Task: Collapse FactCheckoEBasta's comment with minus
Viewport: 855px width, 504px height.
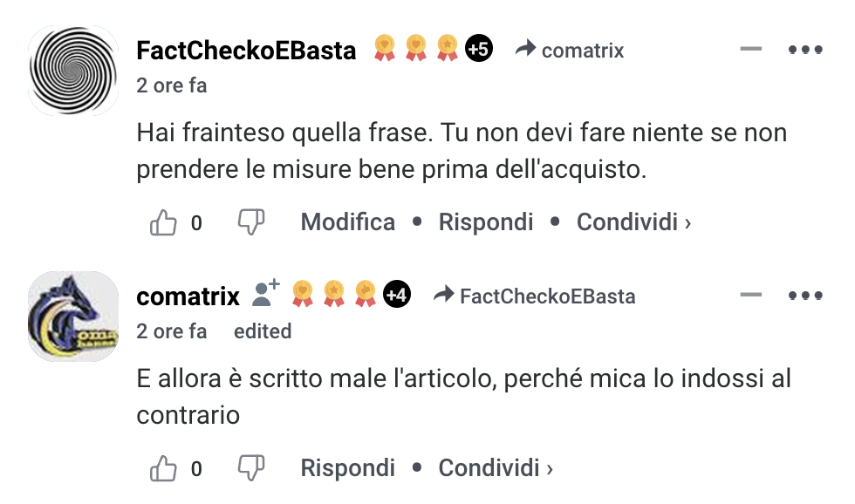Action: (751, 49)
